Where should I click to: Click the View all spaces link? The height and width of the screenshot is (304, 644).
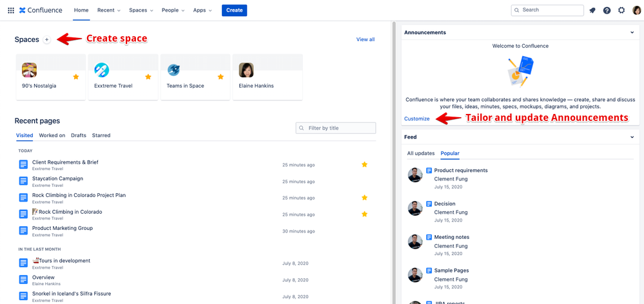click(366, 40)
